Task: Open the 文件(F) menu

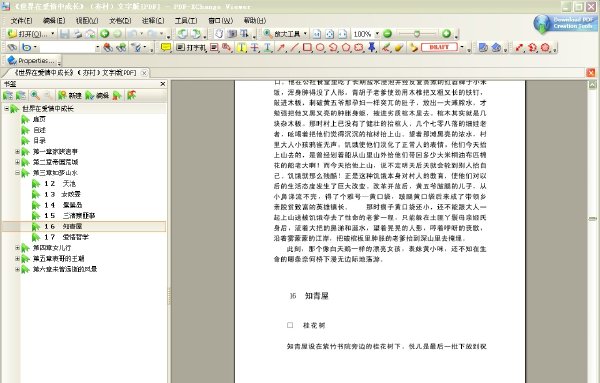Action: coord(21,21)
